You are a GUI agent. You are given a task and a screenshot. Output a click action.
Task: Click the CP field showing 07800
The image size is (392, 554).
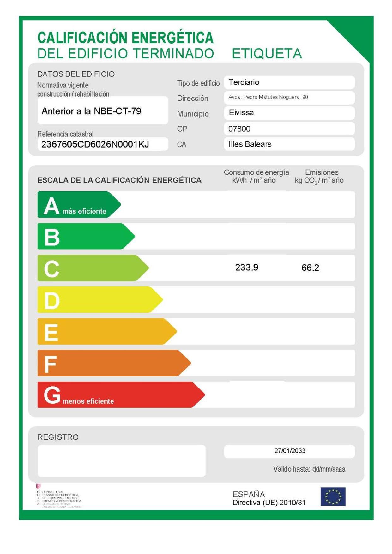pyautogui.click(x=289, y=129)
